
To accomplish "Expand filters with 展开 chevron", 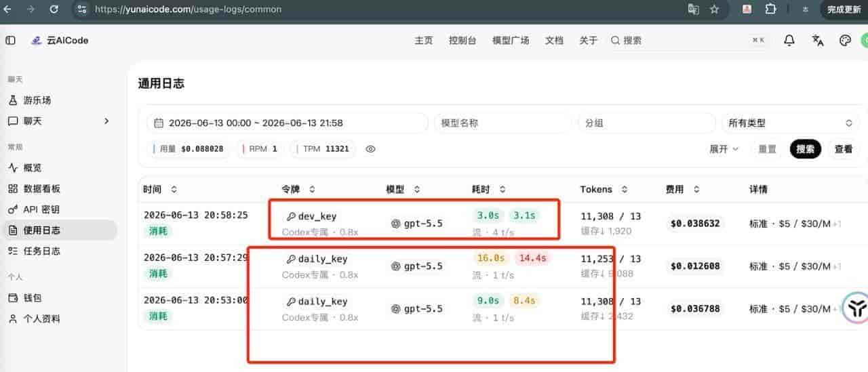I will click(x=724, y=149).
